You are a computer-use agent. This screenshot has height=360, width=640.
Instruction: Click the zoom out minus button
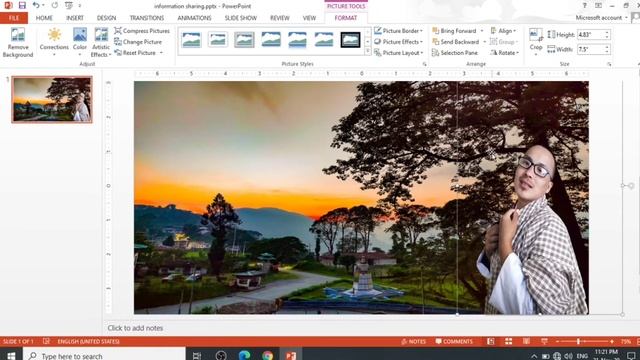point(557,341)
